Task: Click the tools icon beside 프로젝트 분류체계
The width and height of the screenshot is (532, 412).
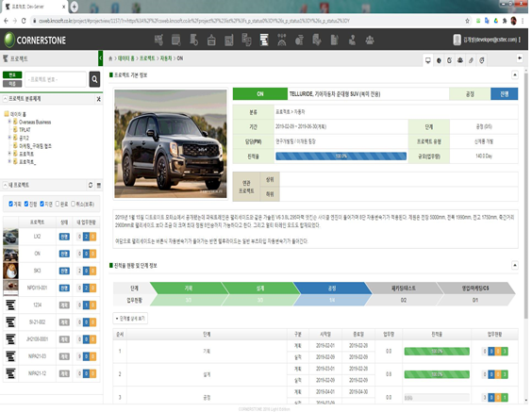Action: [98, 99]
